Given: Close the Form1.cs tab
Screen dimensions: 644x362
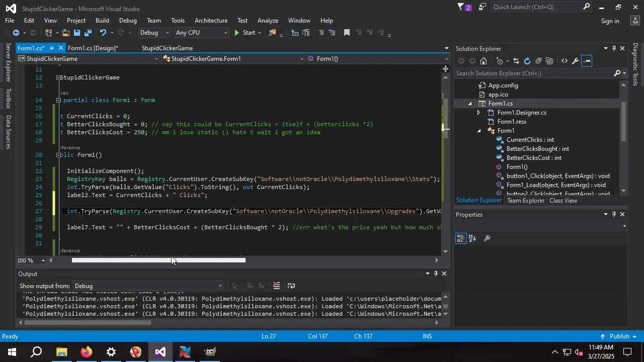Looking at the screenshot, I should 60,48.
